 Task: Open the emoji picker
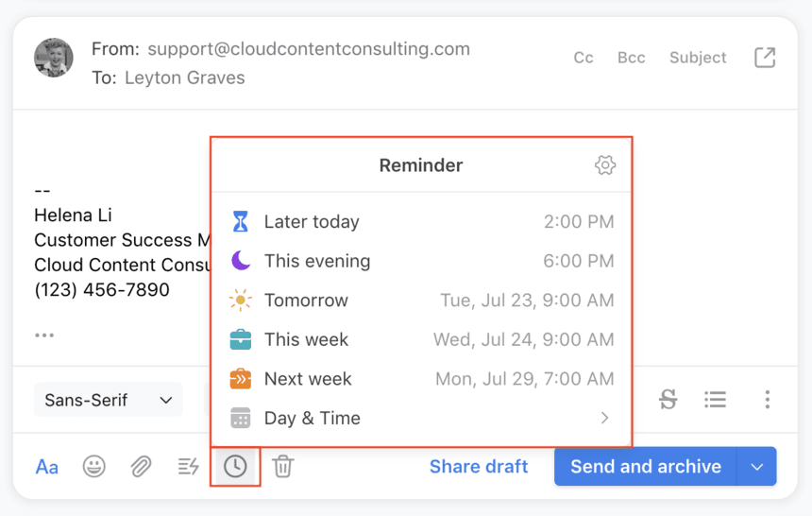93,466
